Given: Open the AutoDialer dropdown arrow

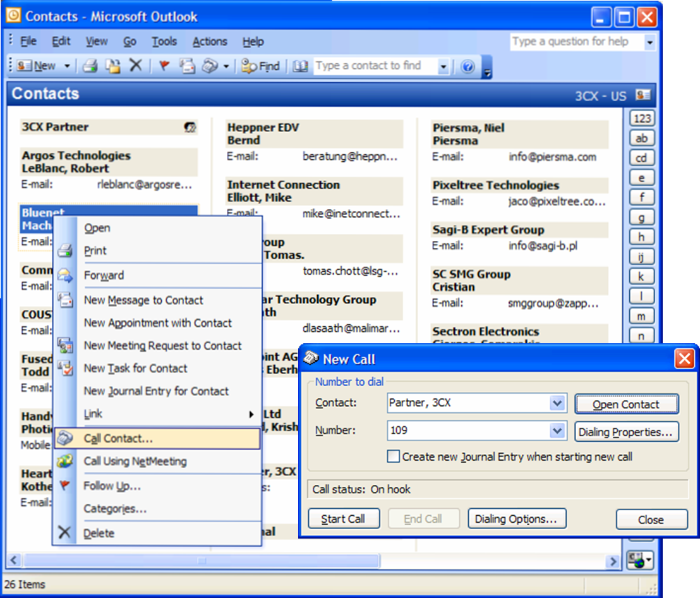Looking at the screenshot, I should (x=226, y=66).
